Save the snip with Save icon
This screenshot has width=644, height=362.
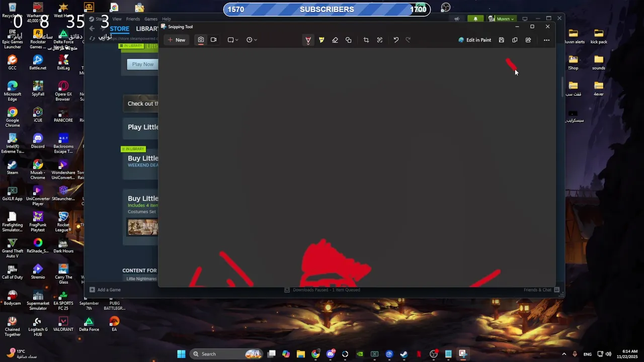pyautogui.click(x=501, y=40)
